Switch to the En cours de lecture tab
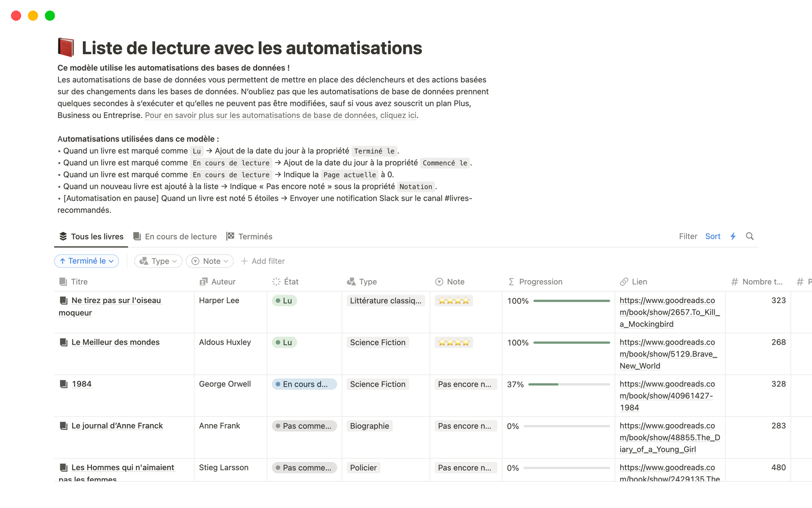This screenshot has height=508, width=812. [x=175, y=236]
